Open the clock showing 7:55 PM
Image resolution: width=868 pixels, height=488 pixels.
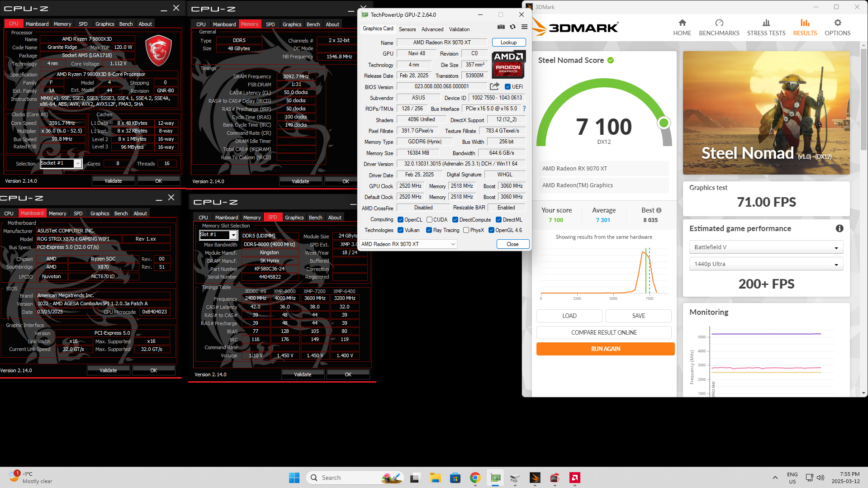click(845, 478)
